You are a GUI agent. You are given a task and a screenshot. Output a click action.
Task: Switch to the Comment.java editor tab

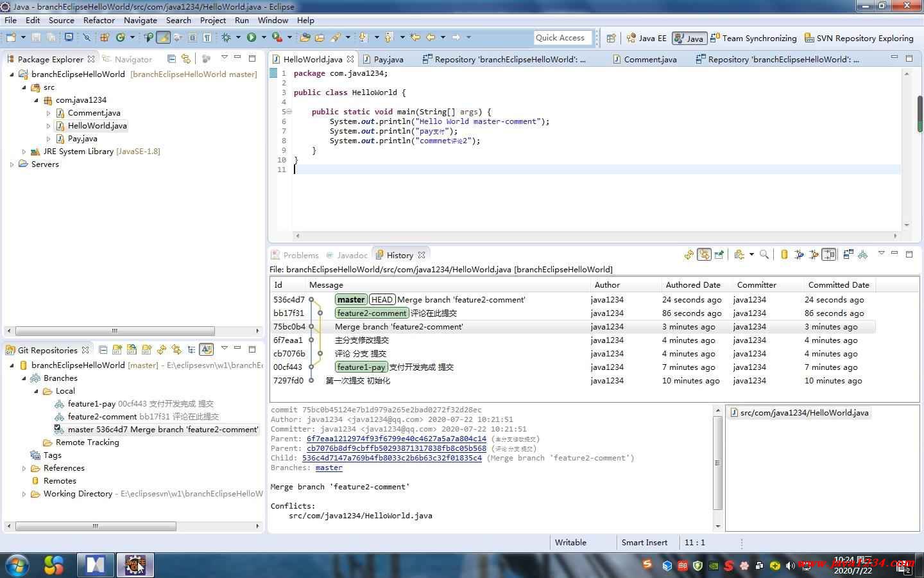click(x=644, y=59)
